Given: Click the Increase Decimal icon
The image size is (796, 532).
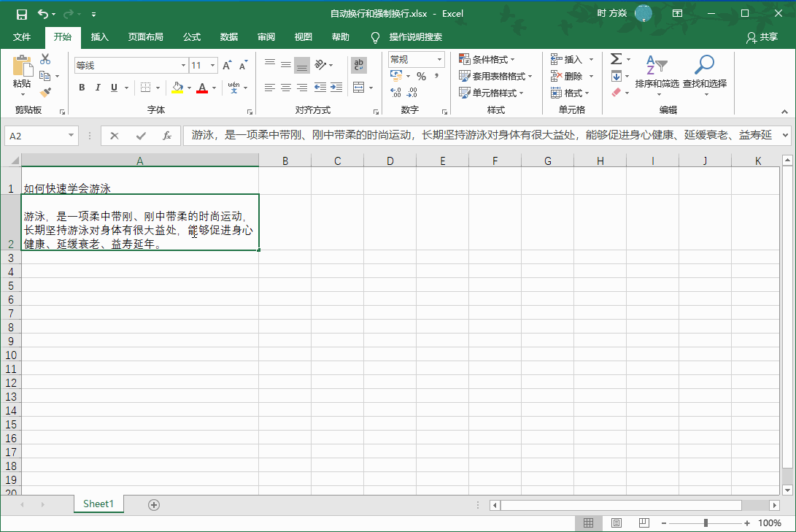Looking at the screenshot, I should point(395,92).
